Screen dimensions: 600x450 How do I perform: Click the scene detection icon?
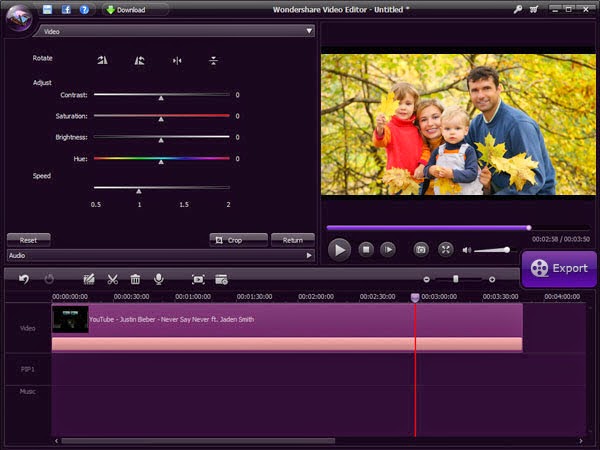point(221,279)
